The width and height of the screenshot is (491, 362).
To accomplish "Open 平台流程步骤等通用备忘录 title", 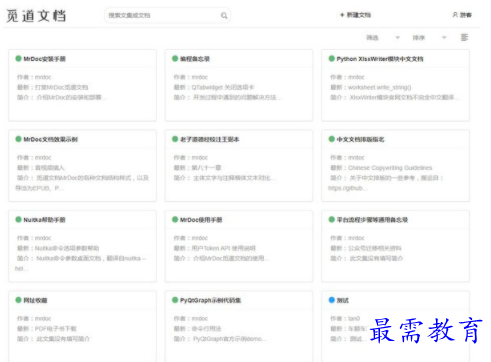I will pos(372,220).
